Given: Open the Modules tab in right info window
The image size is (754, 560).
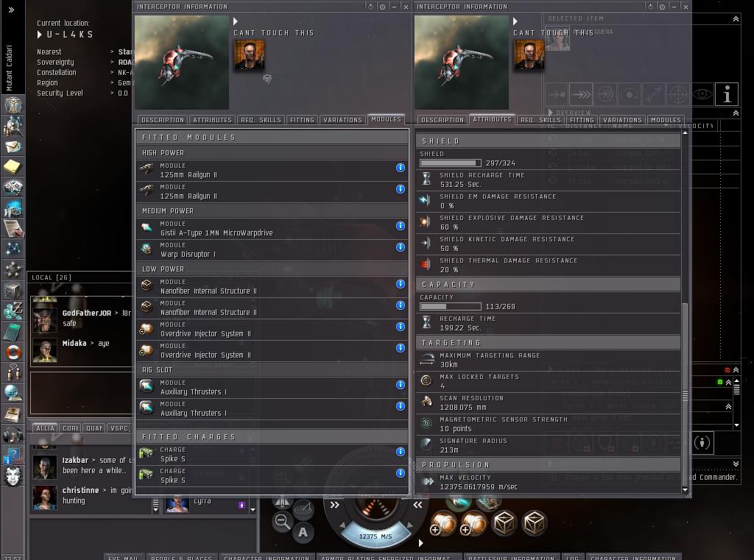Looking at the screenshot, I should pos(666,120).
